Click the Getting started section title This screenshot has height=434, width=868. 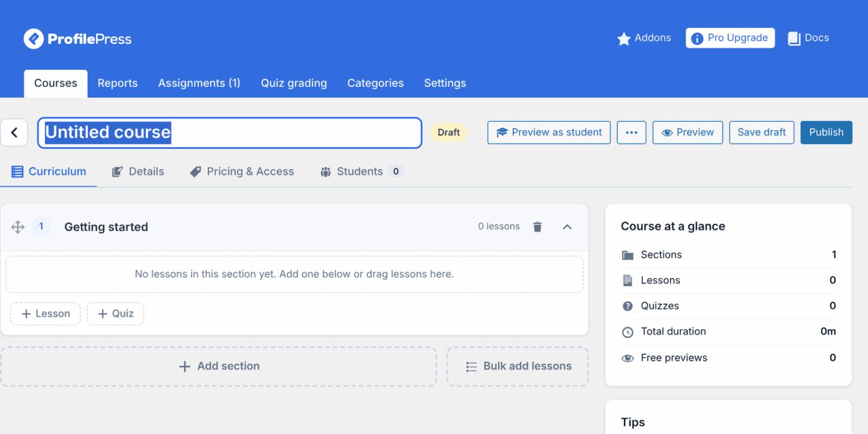pos(106,227)
